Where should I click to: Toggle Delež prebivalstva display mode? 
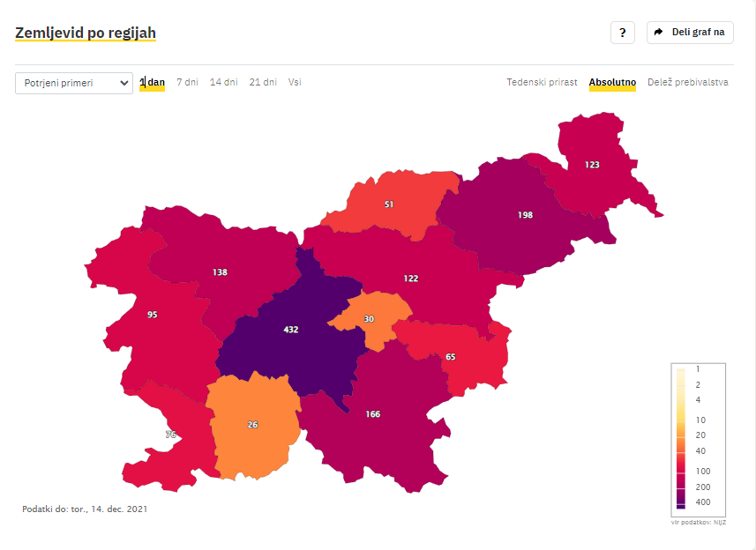tap(687, 82)
